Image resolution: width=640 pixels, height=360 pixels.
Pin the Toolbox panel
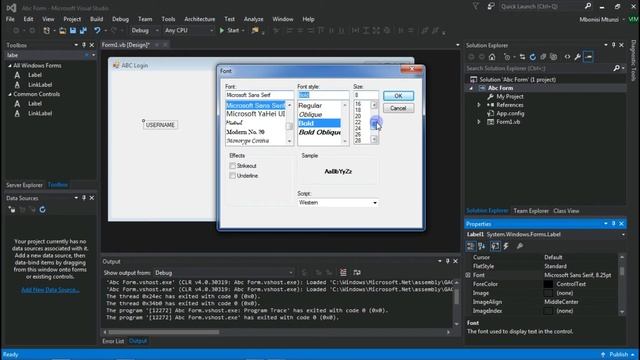[x=84, y=45]
